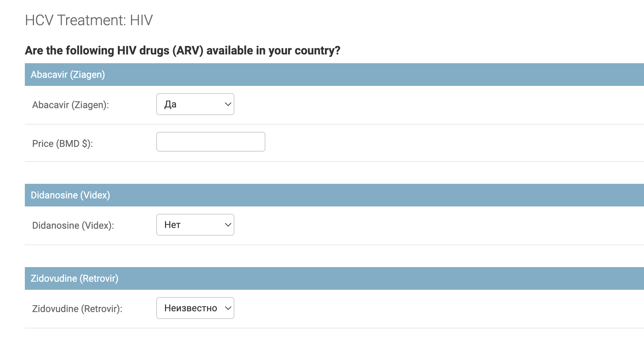Focus the Price (BMD $) input field

click(x=211, y=142)
